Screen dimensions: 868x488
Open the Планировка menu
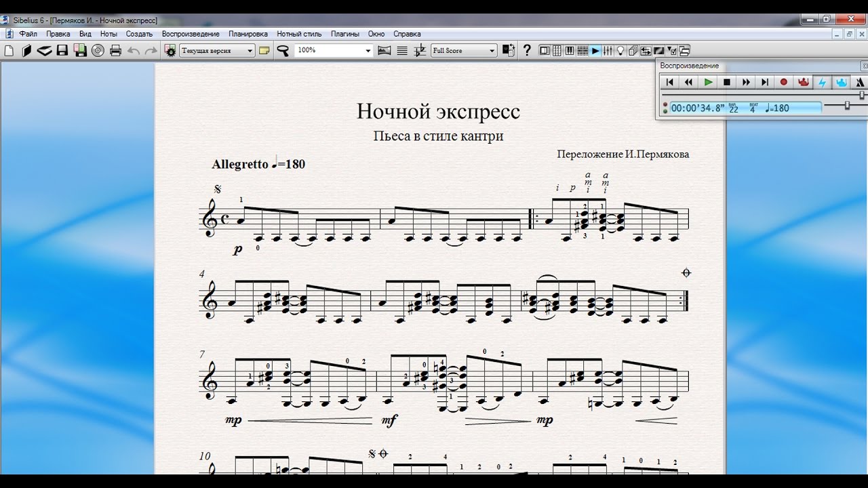(248, 34)
